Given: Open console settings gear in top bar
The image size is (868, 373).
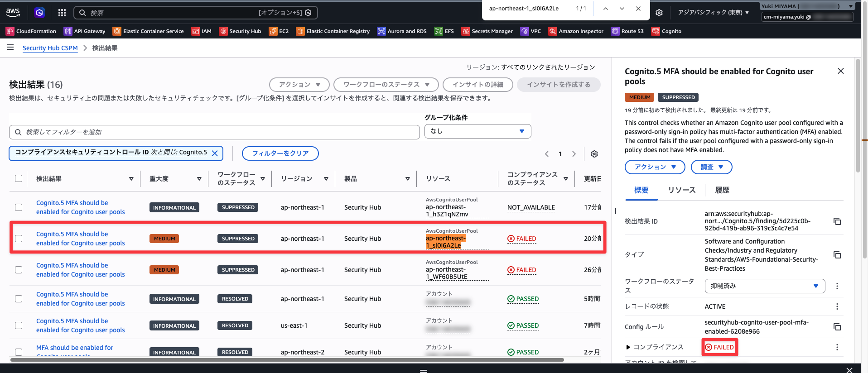Looking at the screenshot, I should point(659,13).
